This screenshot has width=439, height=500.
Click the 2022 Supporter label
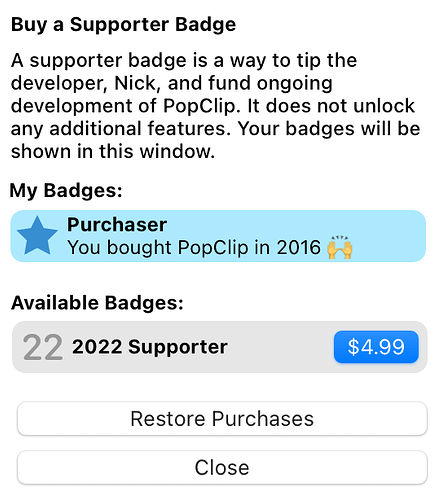pyautogui.click(x=150, y=347)
